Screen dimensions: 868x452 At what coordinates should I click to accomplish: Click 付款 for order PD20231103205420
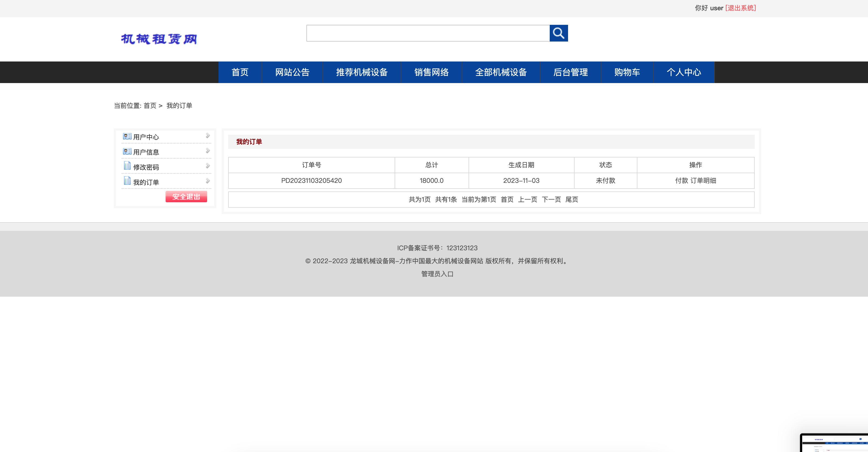(681, 180)
